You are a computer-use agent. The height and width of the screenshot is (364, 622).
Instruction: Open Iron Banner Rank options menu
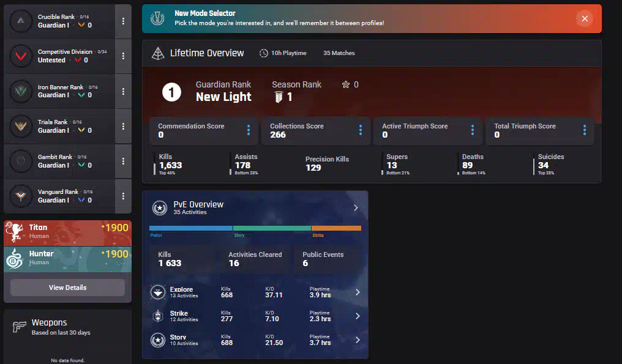click(x=124, y=91)
